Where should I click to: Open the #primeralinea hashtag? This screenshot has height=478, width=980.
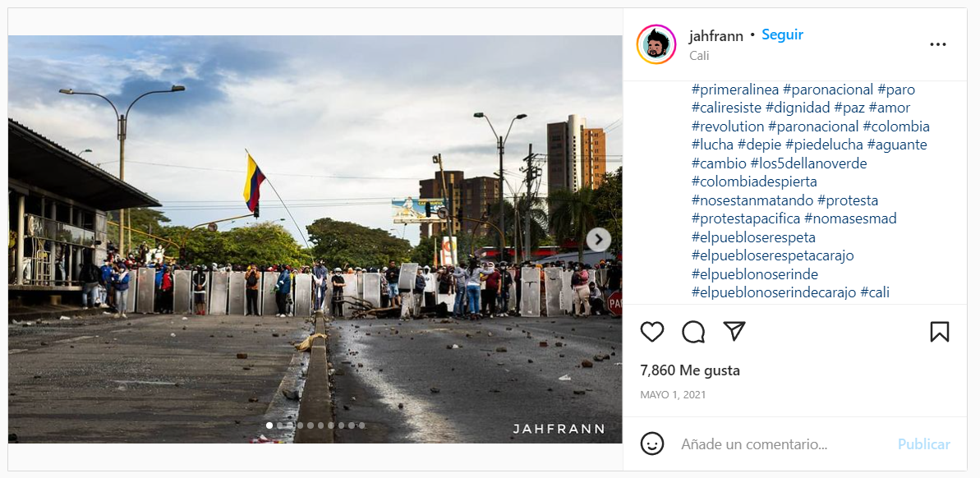tap(735, 90)
